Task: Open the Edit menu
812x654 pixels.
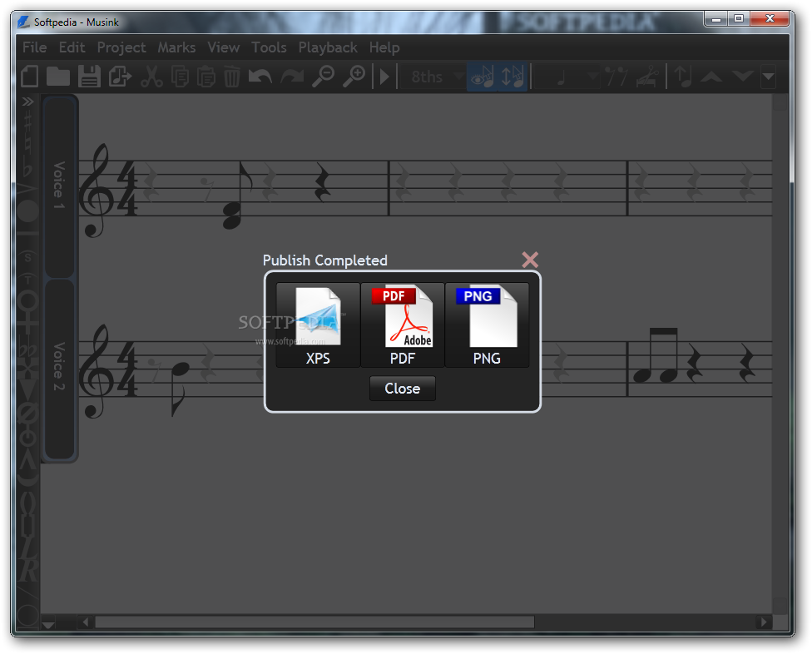Action: click(x=72, y=47)
